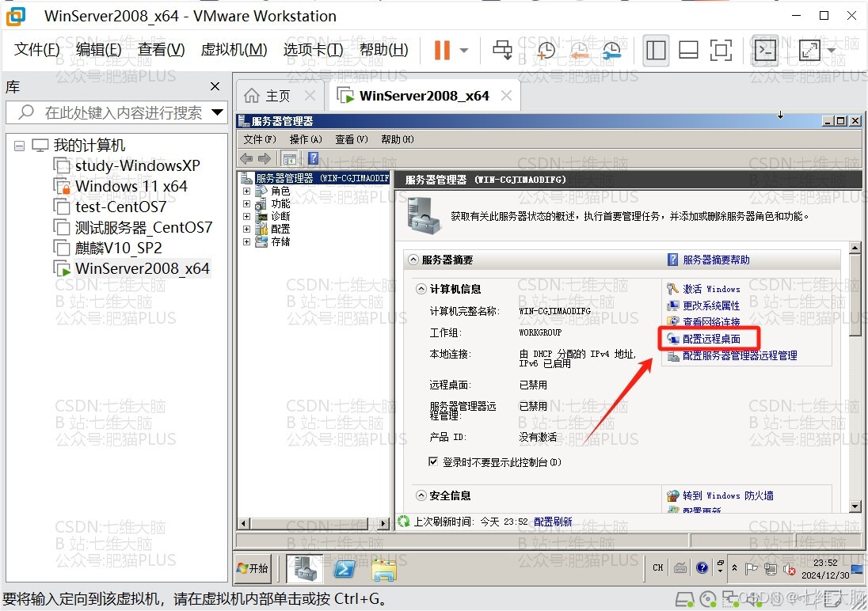Open the stretch display dropdown arrow

tap(832, 51)
